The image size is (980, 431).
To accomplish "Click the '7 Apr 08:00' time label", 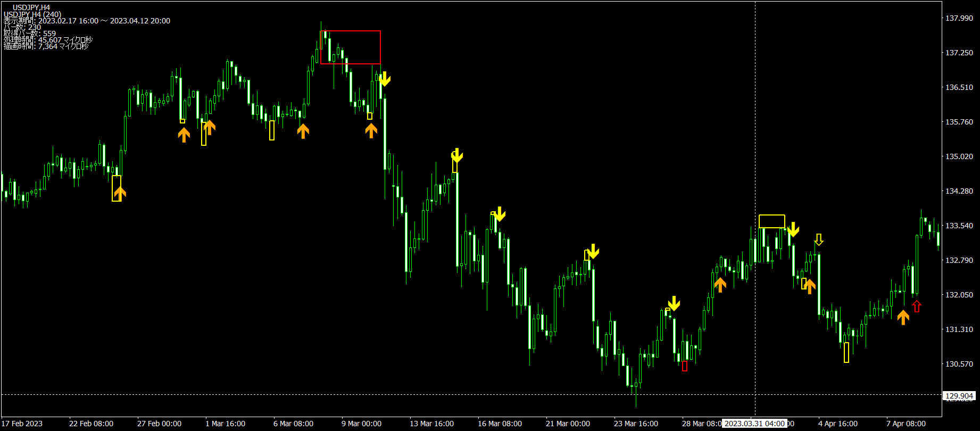I will tap(906, 424).
